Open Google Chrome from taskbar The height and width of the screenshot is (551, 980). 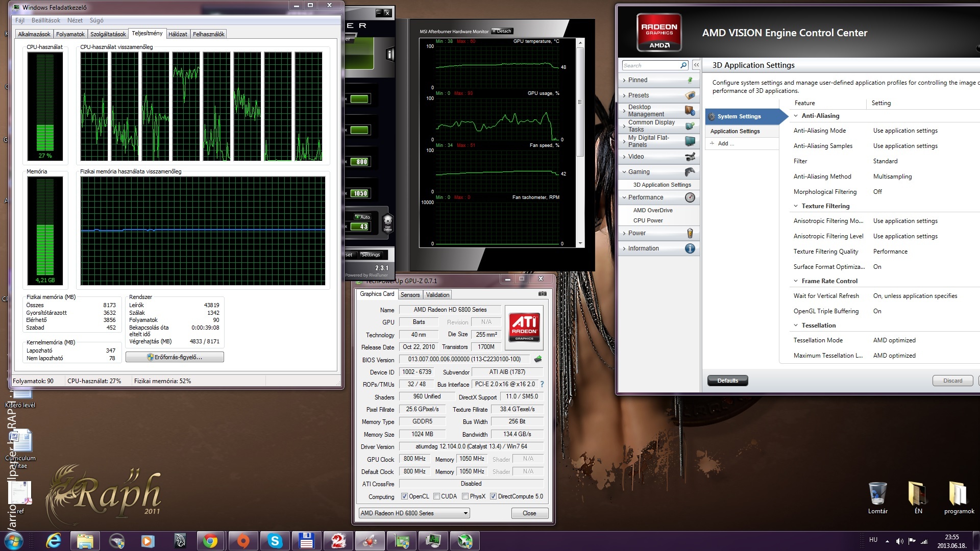(x=210, y=541)
